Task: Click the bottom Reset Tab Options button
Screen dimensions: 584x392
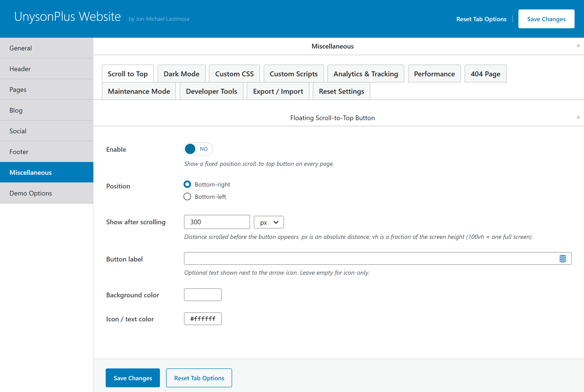Action: [199, 378]
